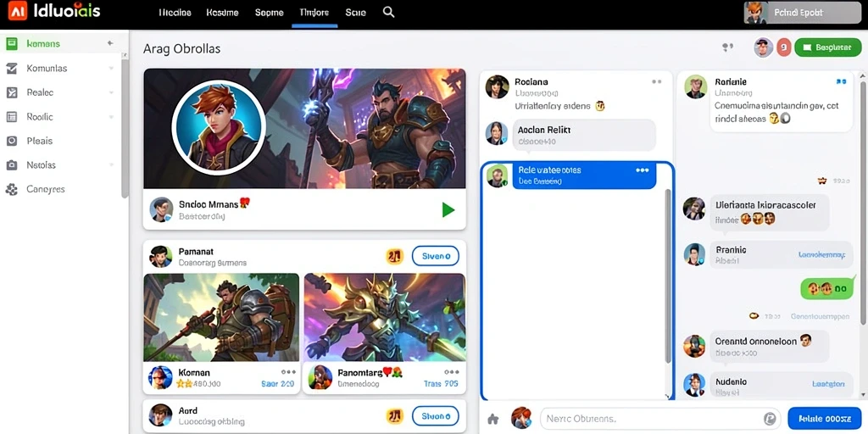Select the Komunlas sidebar icon
Screen dimensions: 868x434
point(12,69)
